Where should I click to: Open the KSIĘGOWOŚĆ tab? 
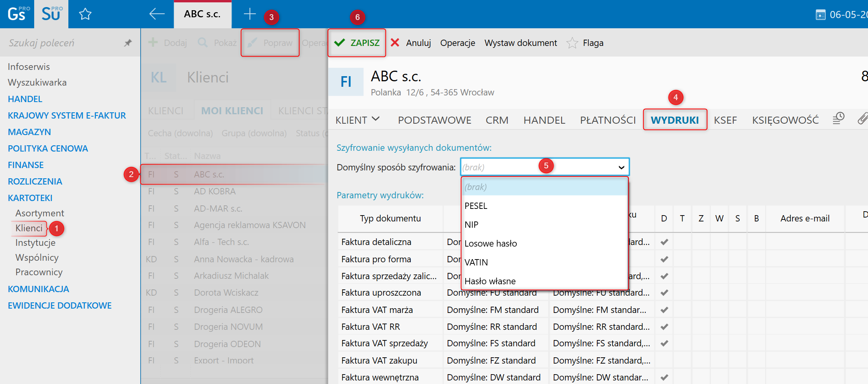pyautogui.click(x=785, y=120)
